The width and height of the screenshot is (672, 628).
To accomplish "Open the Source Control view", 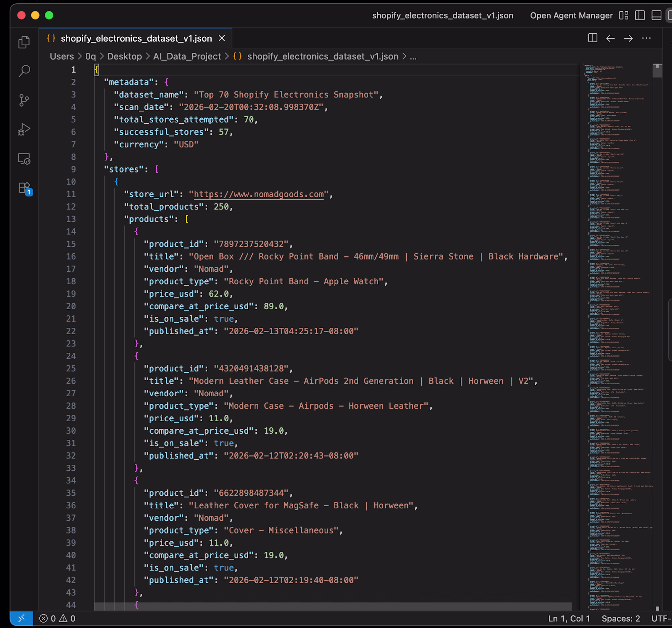I will (24, 101).
